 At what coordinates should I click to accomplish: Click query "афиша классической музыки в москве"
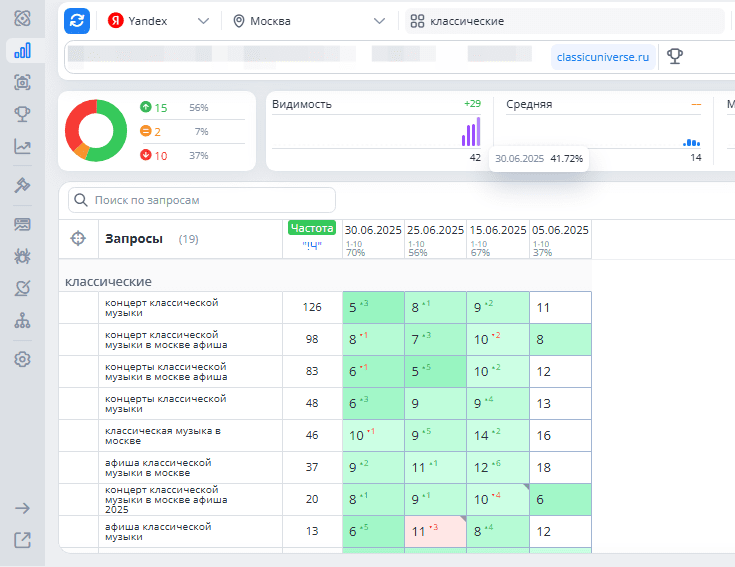point(158,468)
